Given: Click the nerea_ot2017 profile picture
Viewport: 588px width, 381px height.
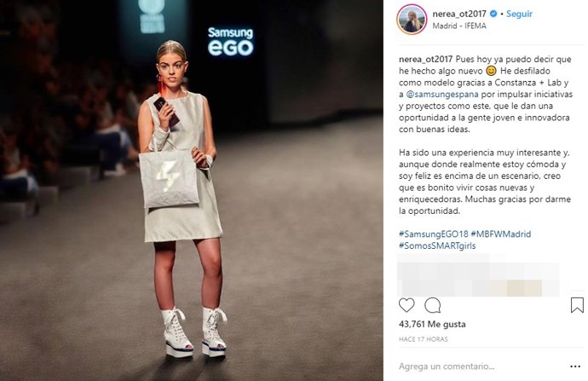Looking at the screenshot, I should point(412,20).
